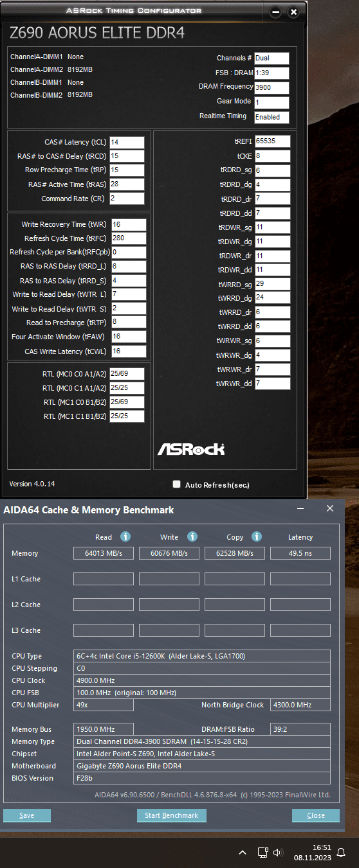Click the tRRD_S field
The width and height of the screenshot is (359, 868).
coord(129,281)
